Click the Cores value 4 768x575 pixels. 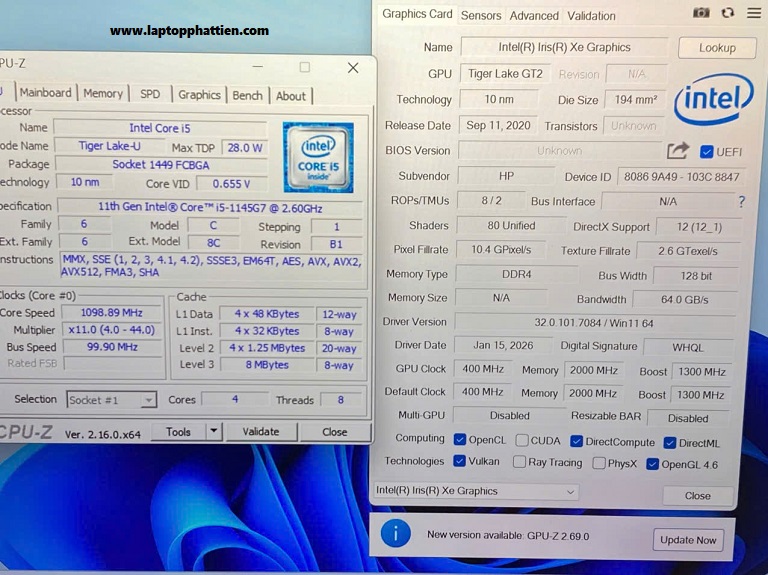[235, 399]
